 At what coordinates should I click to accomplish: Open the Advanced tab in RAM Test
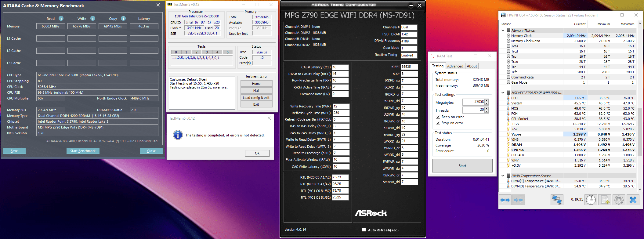(455, 66)
